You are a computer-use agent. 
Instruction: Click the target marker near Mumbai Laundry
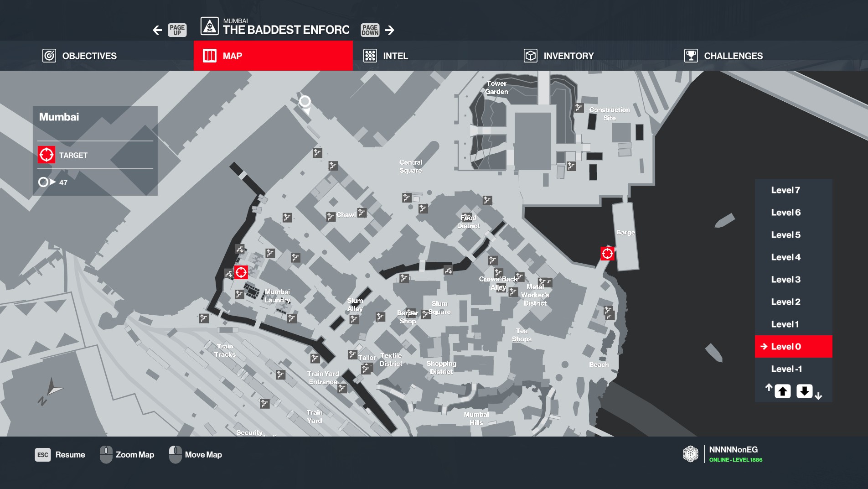click(x=241, y=272)
